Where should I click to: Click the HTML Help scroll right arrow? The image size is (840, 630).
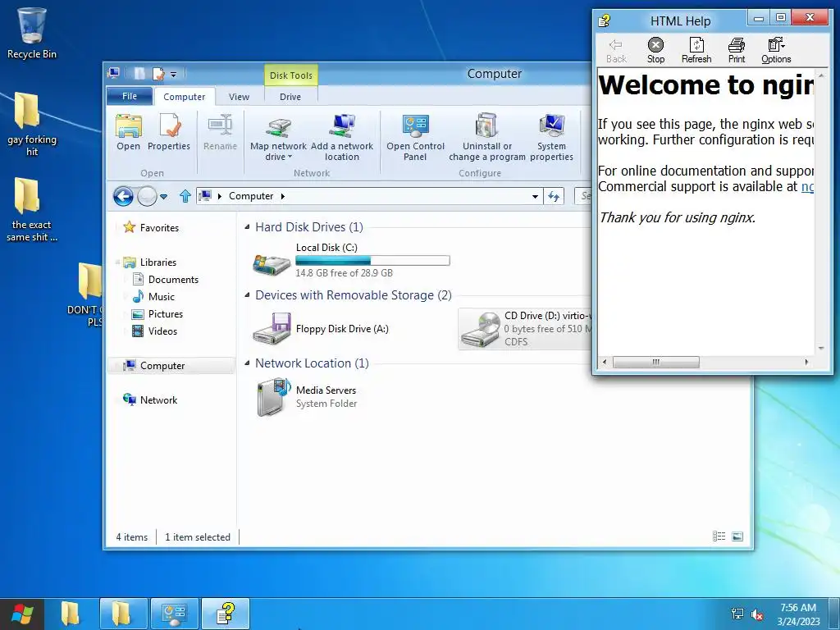click(x=806, y=362)
